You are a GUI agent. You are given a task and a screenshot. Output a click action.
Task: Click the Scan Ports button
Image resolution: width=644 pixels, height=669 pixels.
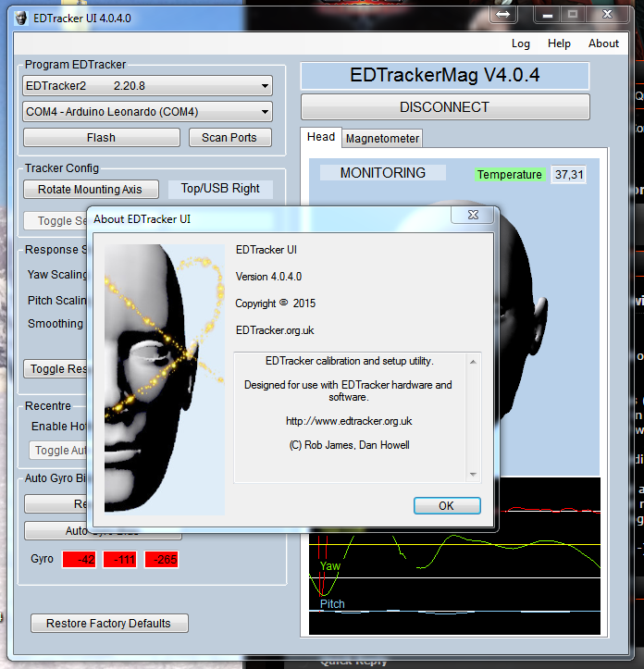(x=229, y=137)
